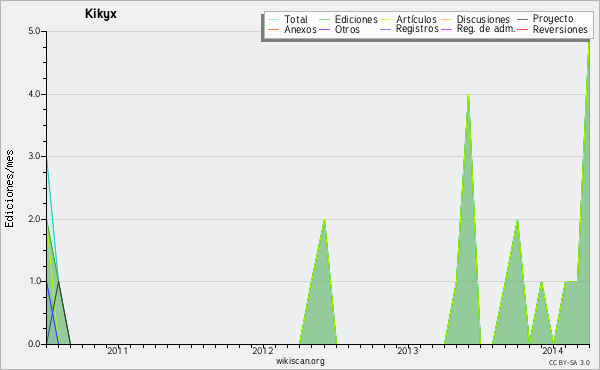Click the 5.0 y-axis value

coord(34,31)
